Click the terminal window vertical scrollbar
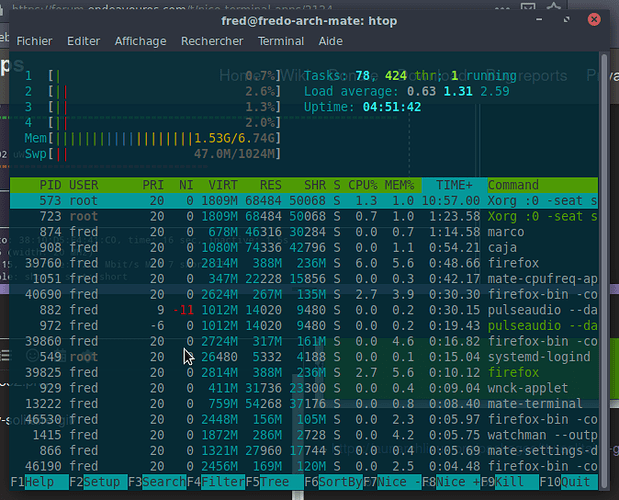 (604, 272)
